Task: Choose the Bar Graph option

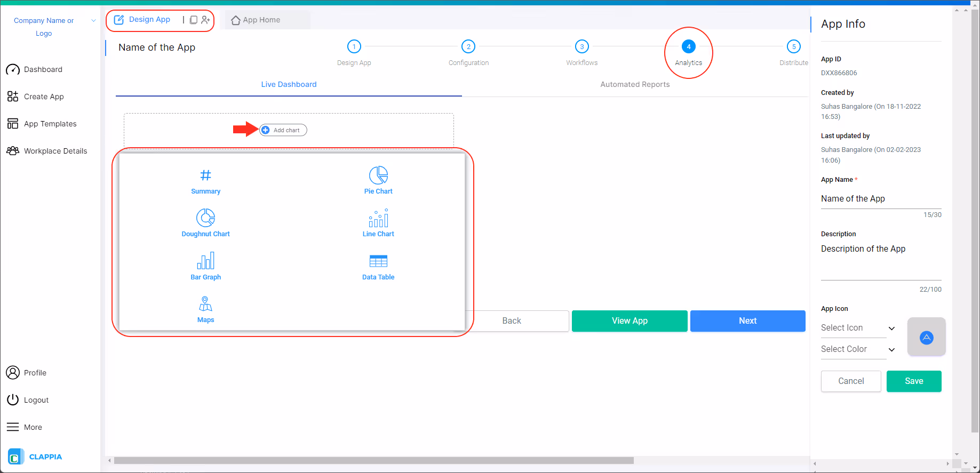Action: [x=205, y=266]
